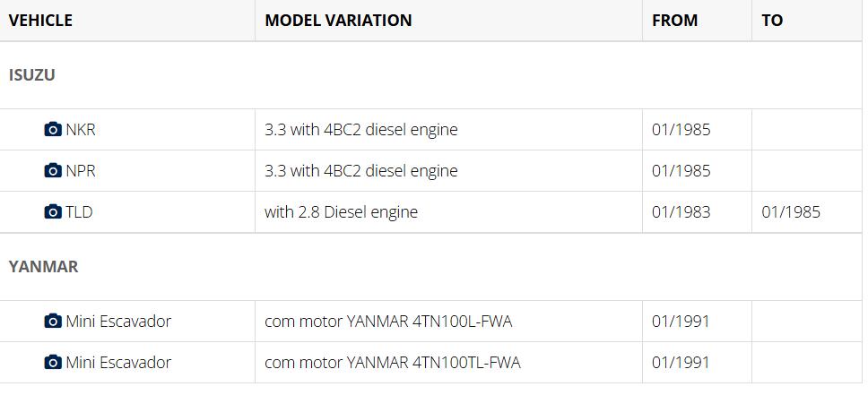Click the TLD vehicle name
Image resolution: width=868 pixels, height=395 pixels.
pos(79,212)
